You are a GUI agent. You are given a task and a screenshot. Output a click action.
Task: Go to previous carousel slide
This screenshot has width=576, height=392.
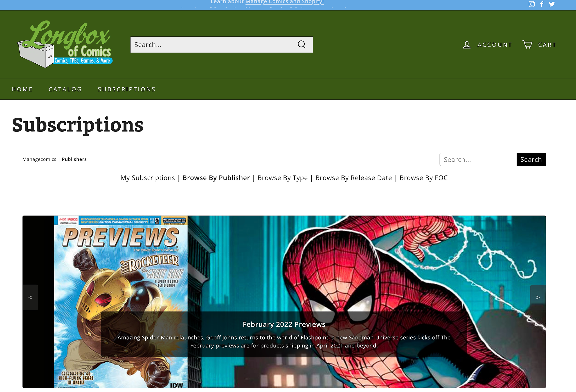pos(30,297)
